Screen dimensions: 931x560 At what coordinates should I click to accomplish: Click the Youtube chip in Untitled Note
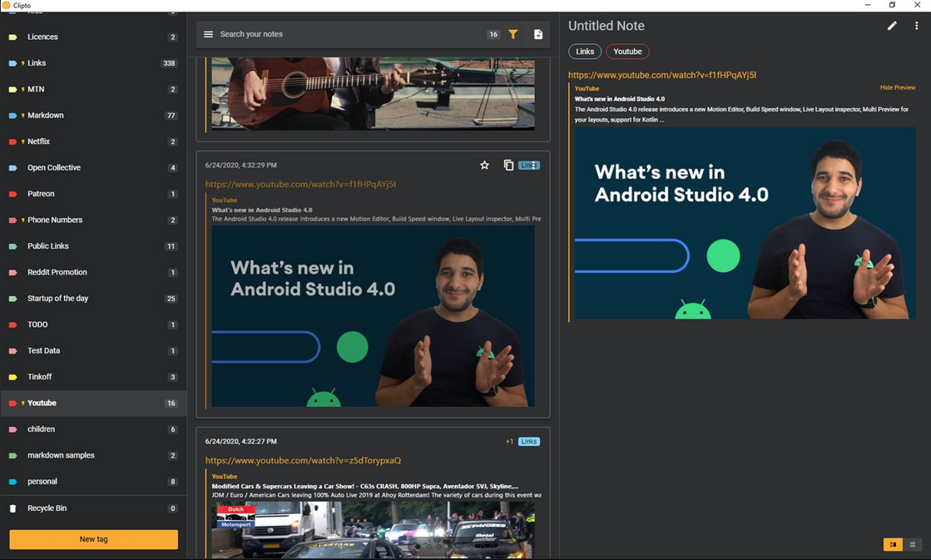[627, 52]
